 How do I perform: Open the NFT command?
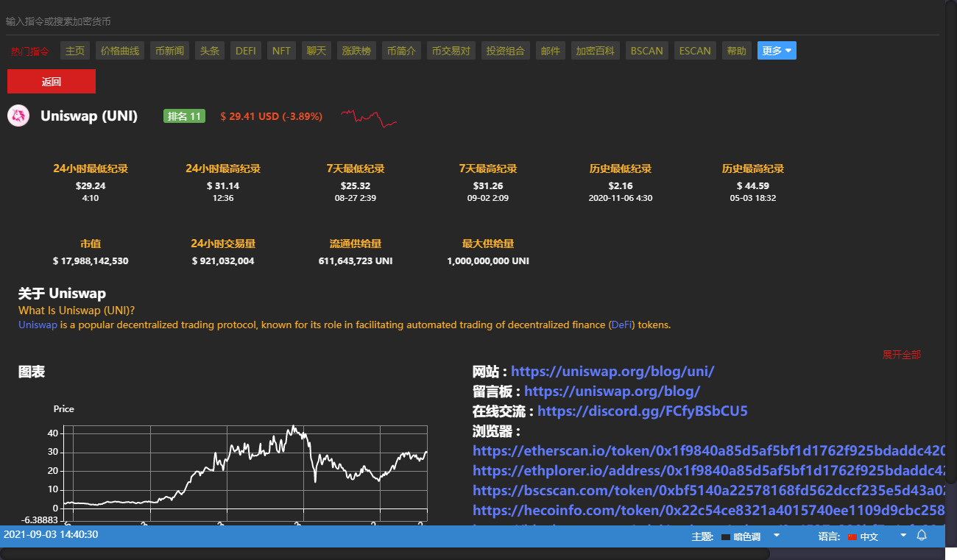click(x=281, y=51)
